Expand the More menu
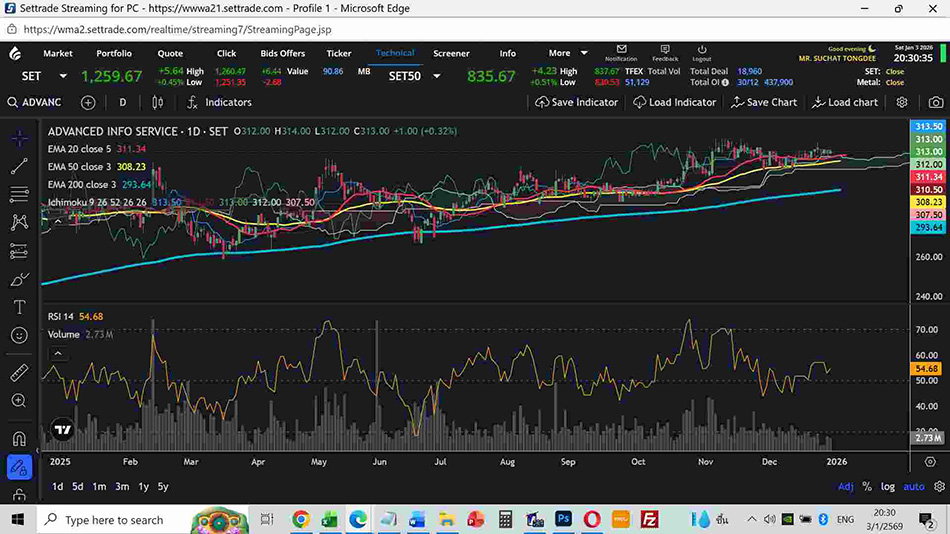 565,53
